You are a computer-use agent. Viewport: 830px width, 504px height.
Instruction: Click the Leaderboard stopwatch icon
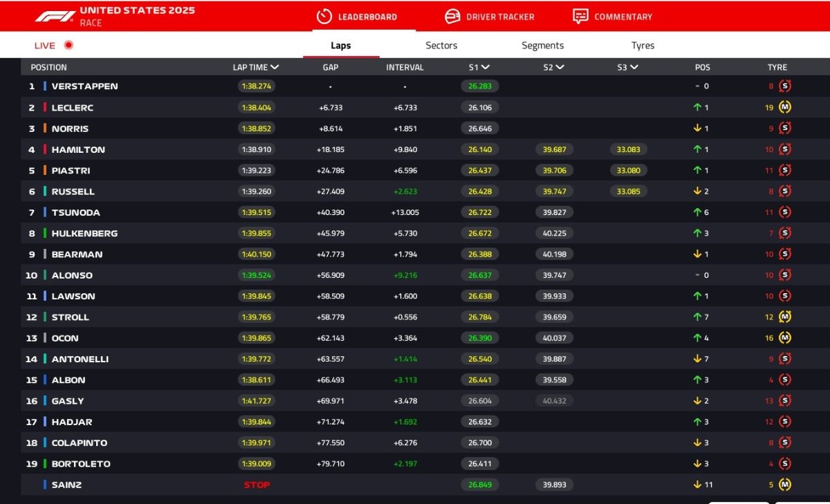pyautogui.click(x=324, y=16)
